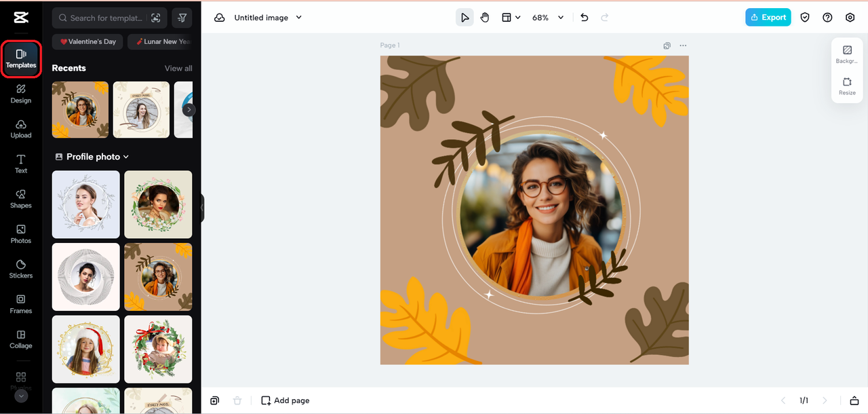
Task: Click the View all recents link
Action: [x=178, y=69]
